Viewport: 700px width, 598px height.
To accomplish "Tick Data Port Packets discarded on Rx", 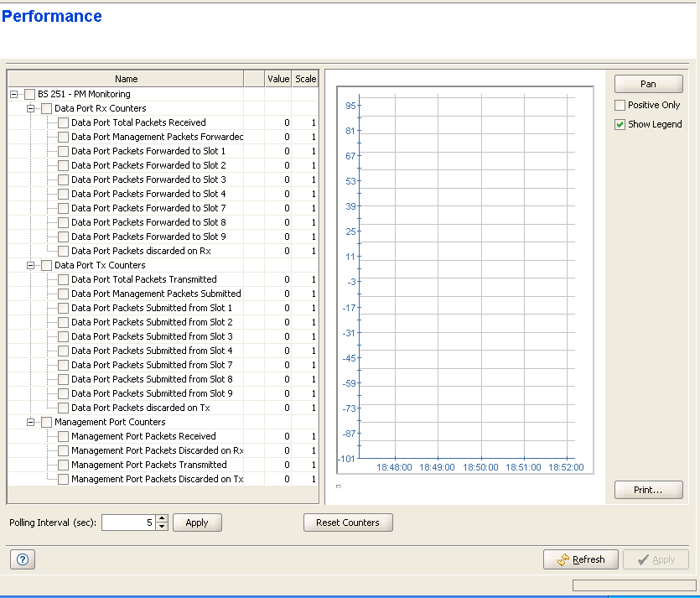I will pos(64,251).
